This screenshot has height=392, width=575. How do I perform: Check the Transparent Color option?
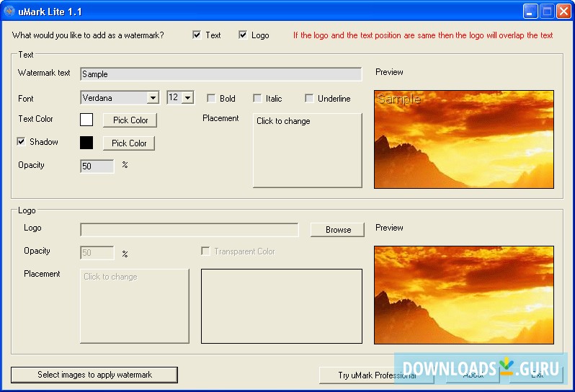point(205,251)
